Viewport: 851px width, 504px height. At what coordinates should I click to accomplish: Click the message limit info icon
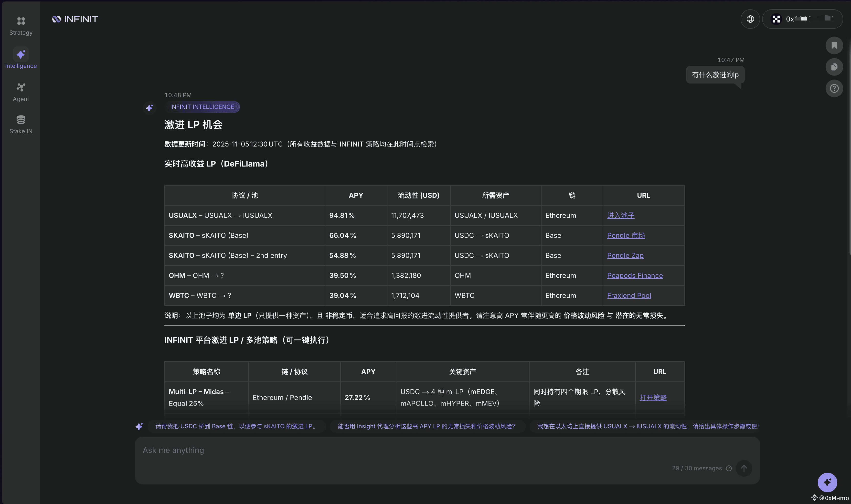point(729,468)
